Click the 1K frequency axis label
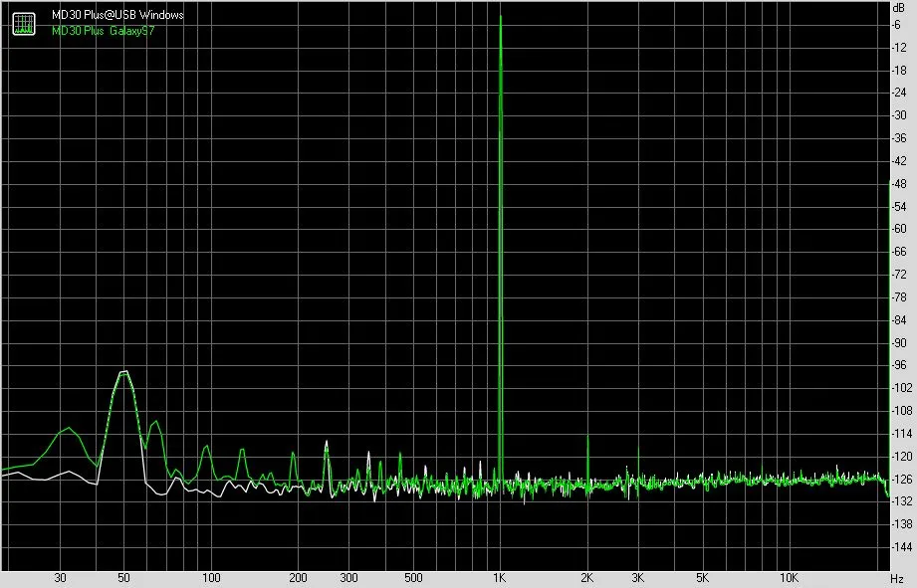Image resolution: width=917 pixels, height=588 pixels. point(499,578)
